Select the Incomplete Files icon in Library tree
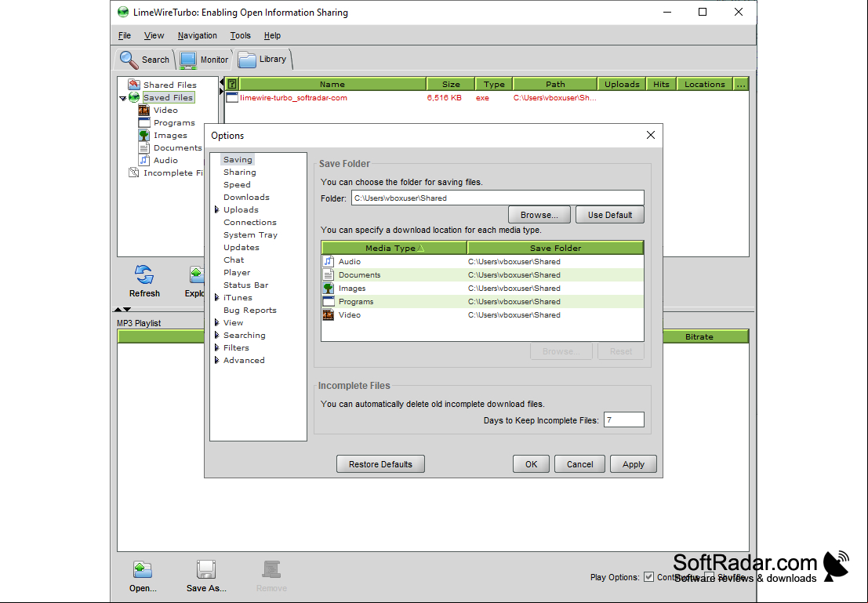 tap(134, 173)
